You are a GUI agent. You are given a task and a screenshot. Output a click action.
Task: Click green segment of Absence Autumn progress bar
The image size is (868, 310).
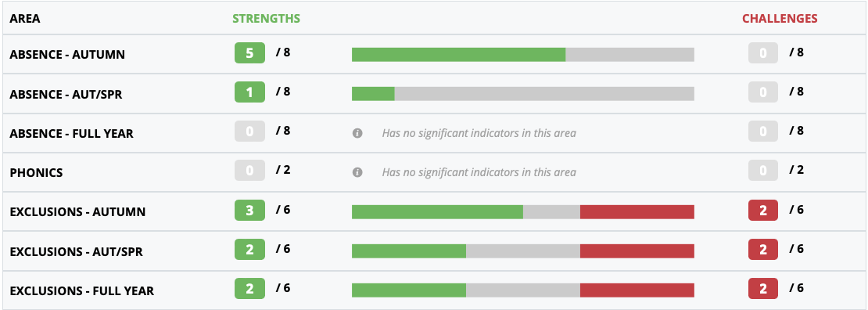click(458, 54)
